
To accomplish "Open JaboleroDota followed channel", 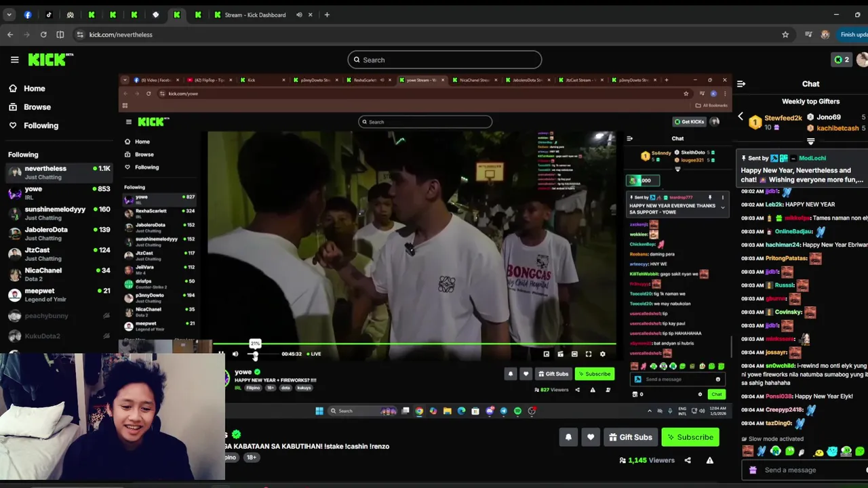I will tap(58, 234).
